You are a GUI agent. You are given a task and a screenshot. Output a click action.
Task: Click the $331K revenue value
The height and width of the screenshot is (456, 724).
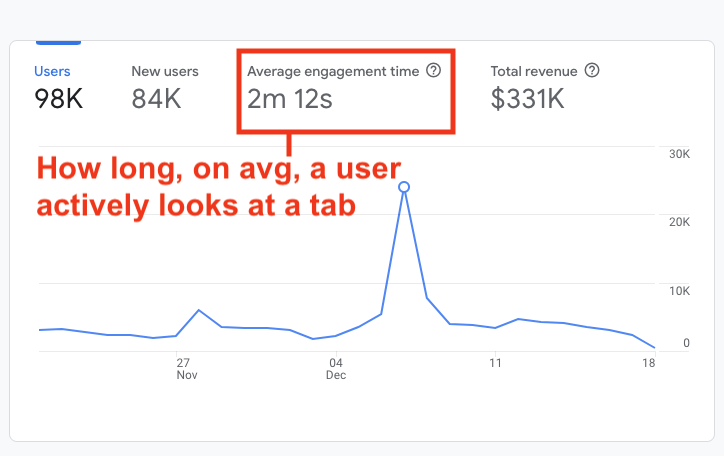click(x=530, y=98)
